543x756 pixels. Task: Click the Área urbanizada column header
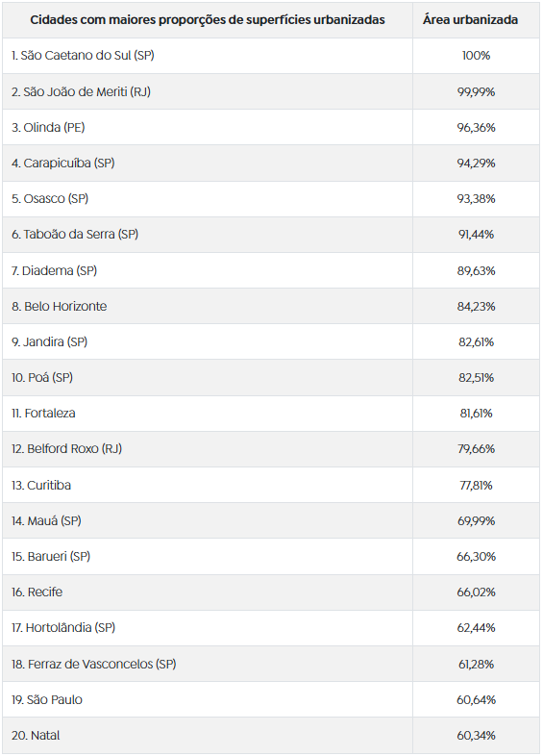tap(470, 20)
